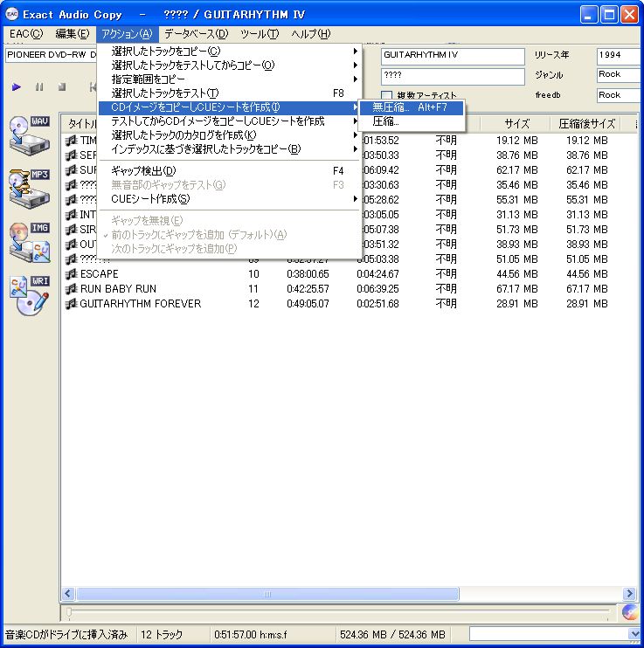Click the scrollbar right arrow
The height and width of the screenshot is (648, 644).
point(629,594)
